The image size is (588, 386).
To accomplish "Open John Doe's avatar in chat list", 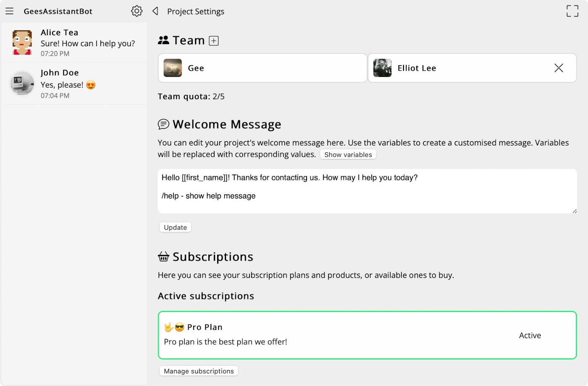I will 22,83.
